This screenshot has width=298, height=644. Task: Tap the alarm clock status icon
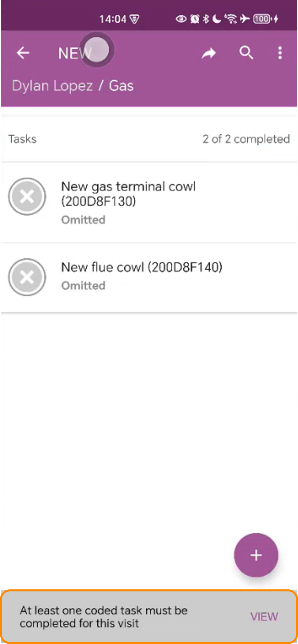click(195, 19)
